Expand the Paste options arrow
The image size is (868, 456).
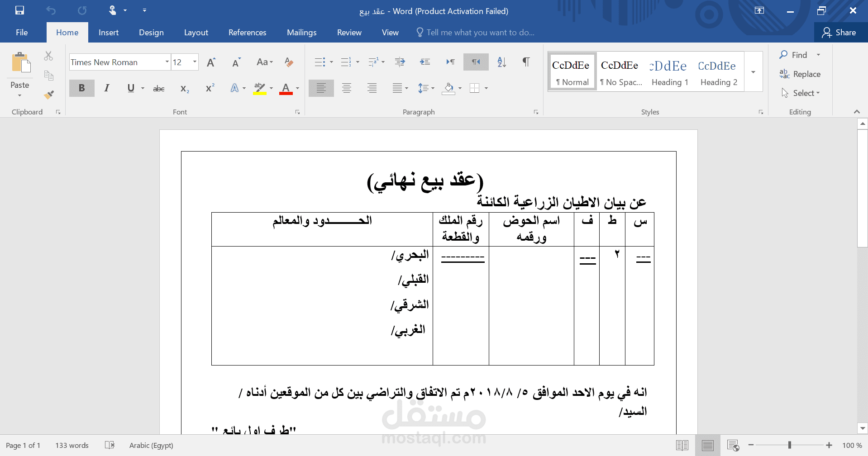tap(19, 95)
